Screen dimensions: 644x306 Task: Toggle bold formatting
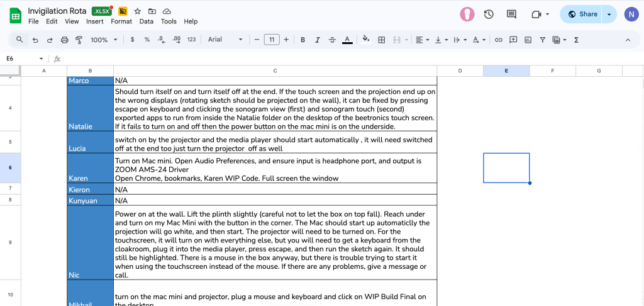303,40
